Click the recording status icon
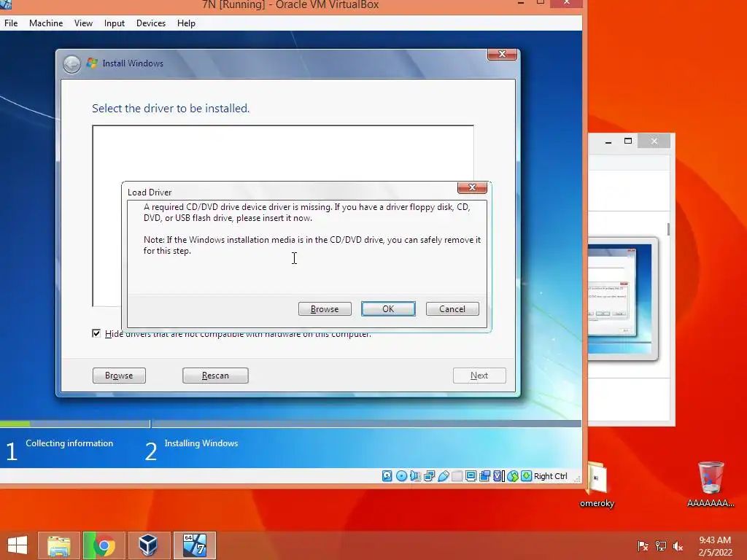The width and height of the screenshot is (747, 560). tap(484, 475)
